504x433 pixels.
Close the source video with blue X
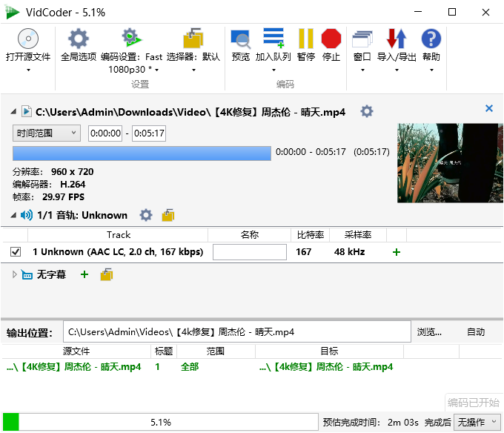click(x=489, y=108)
